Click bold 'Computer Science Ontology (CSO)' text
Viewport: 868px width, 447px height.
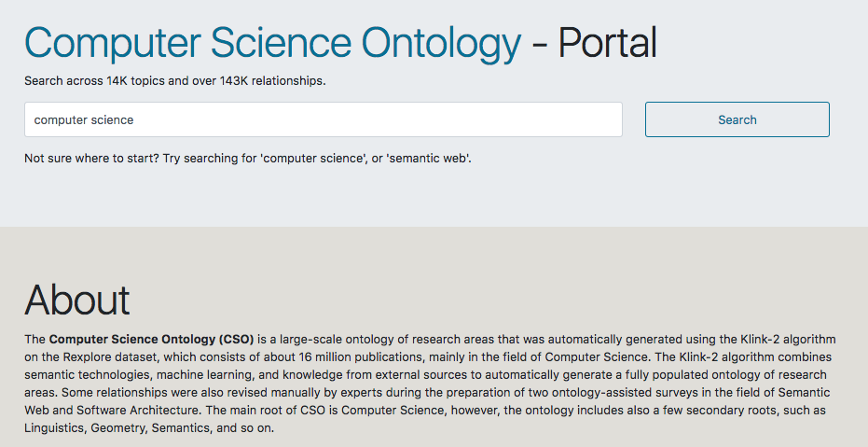pos(151,338)
